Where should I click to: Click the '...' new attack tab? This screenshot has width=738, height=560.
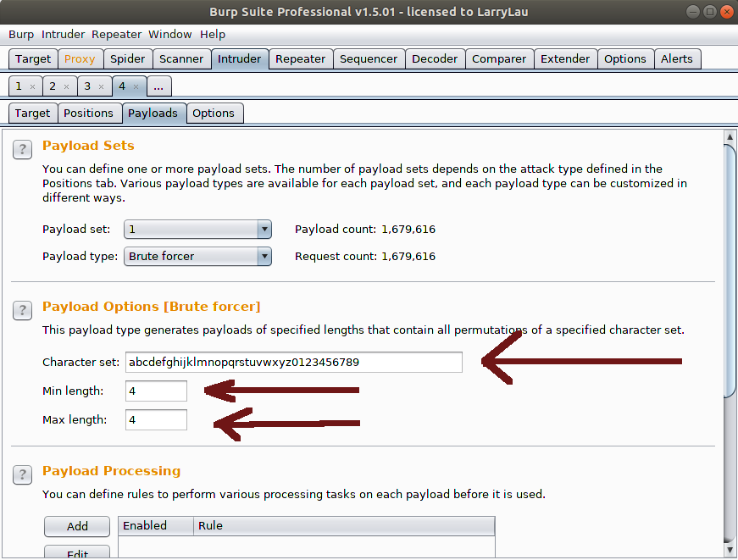[158, 86]
